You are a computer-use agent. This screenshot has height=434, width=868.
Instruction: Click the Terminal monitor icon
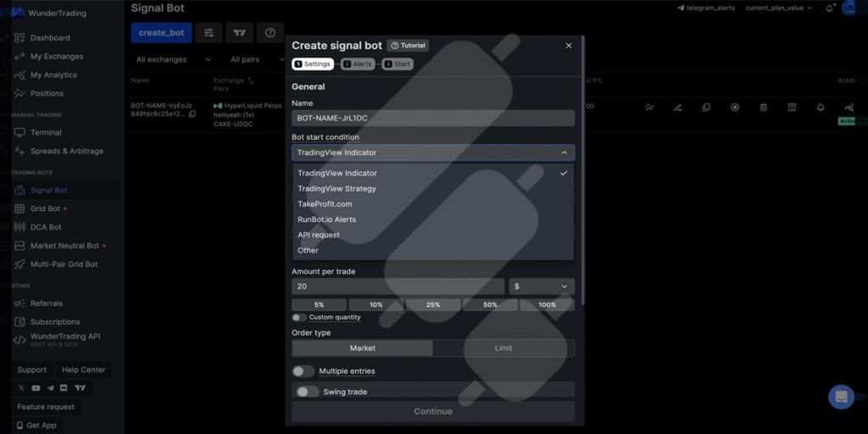click(20, 132)
